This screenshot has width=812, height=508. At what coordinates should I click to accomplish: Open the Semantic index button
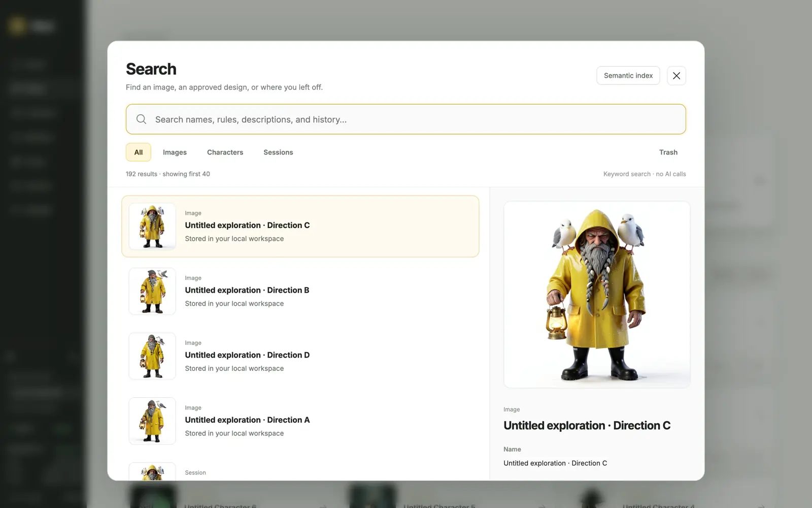tap(628, 76)
